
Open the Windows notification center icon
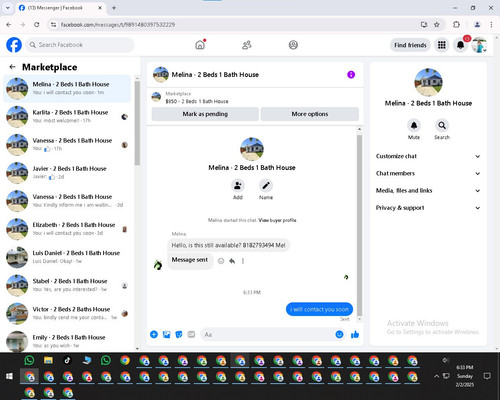tap(487, 376)
